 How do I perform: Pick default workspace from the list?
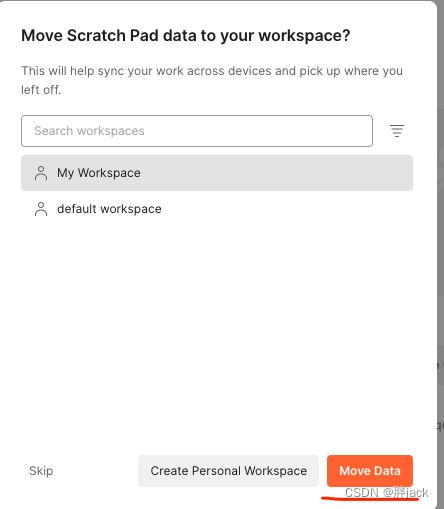pos(217,209)
